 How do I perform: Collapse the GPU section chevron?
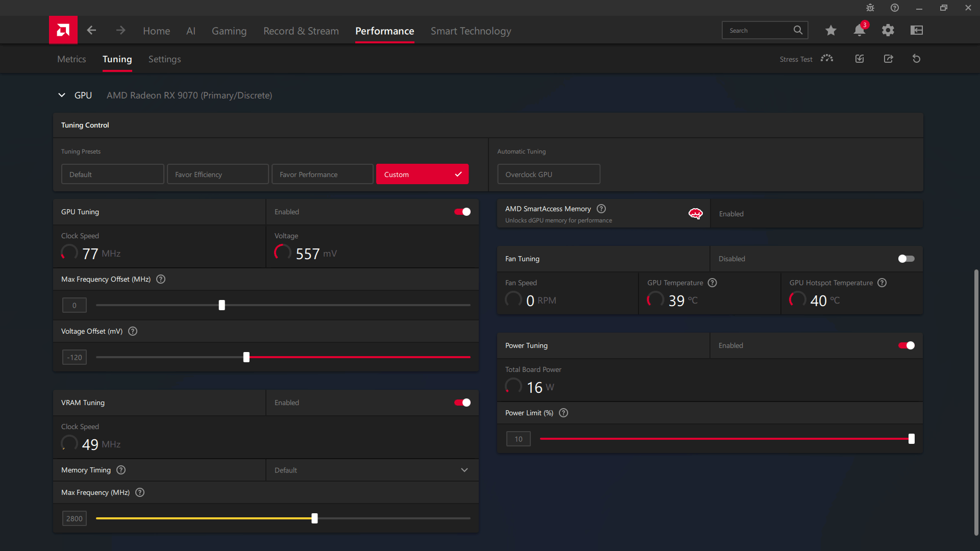(62, 95)
